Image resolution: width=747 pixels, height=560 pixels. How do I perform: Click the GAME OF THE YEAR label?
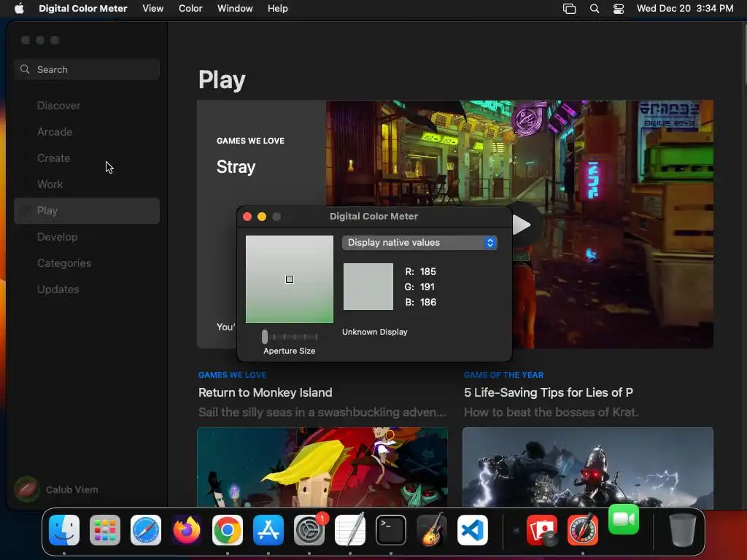point(503,375)
